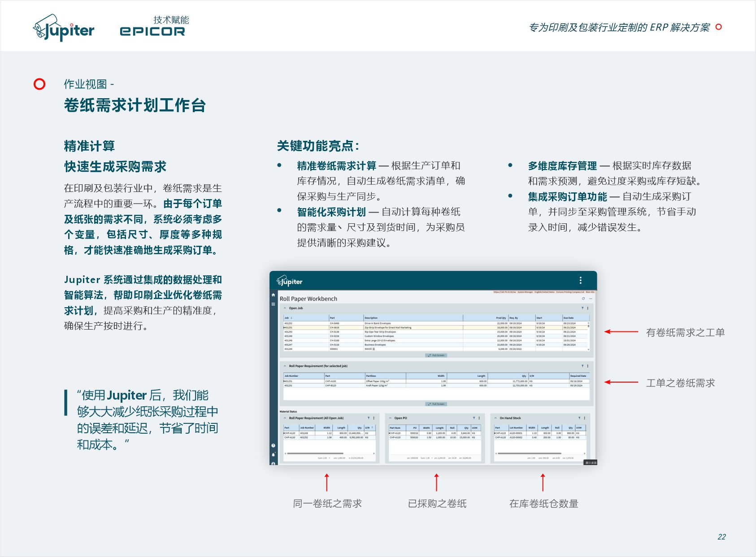Click the Roll Paper Workbench page title
This screenshot has width=756, height=557.
tap(308, 299)
